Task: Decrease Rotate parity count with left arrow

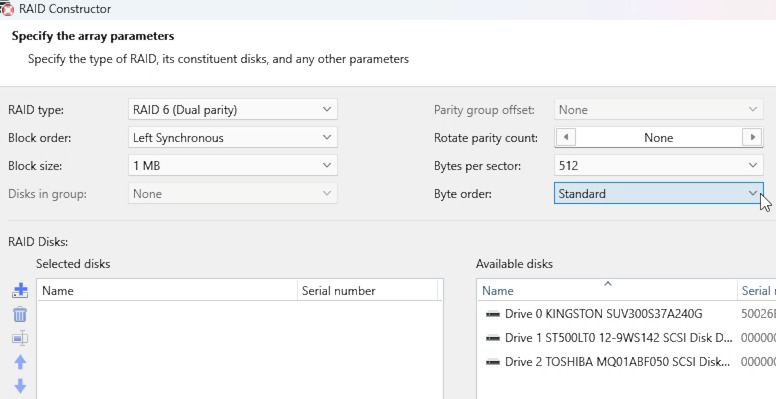Action: tap(566, 137)
